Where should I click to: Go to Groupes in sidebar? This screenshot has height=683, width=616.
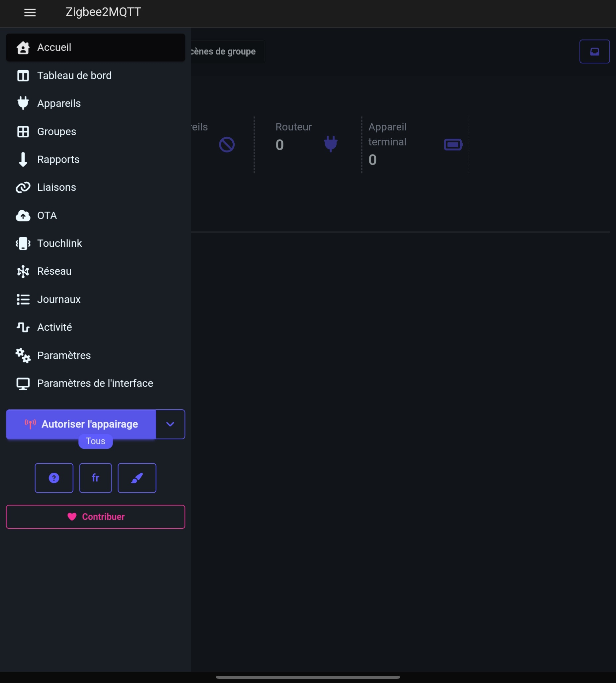pos(56,132)
